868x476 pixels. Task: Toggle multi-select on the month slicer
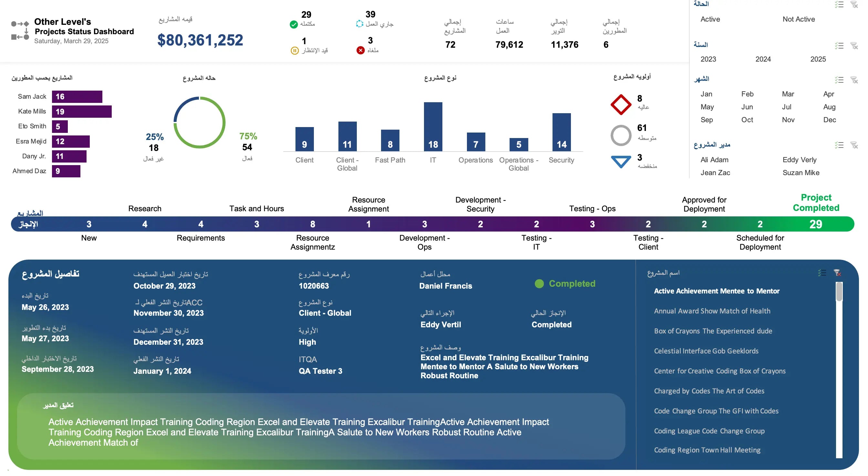pos(839,80)
